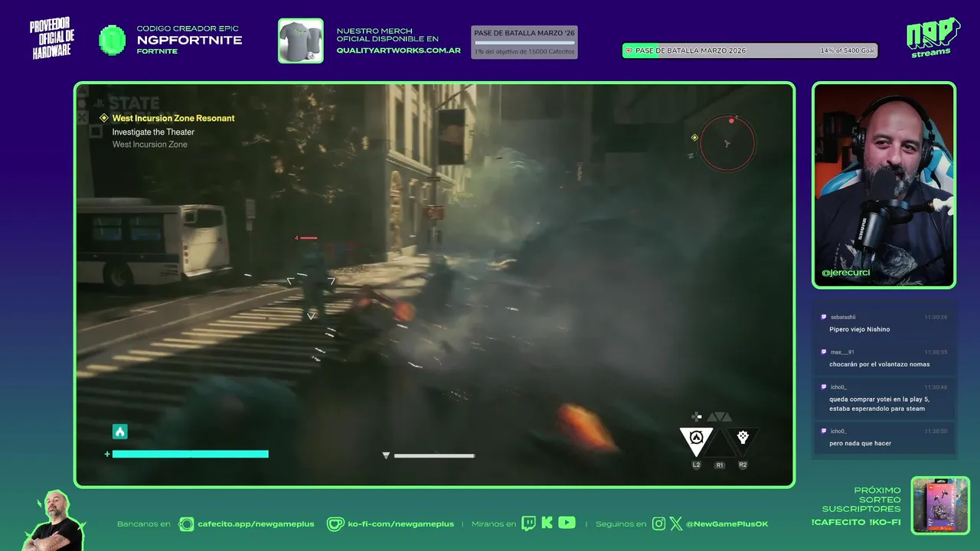
Task: Click username sebarashii in chat
Action: pos(843,317)
